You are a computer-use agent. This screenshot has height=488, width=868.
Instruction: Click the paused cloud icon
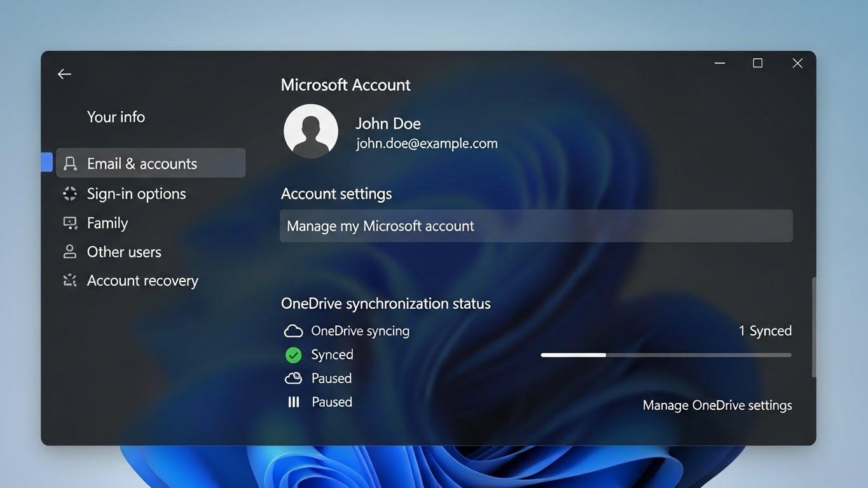(x=293, y=378)
